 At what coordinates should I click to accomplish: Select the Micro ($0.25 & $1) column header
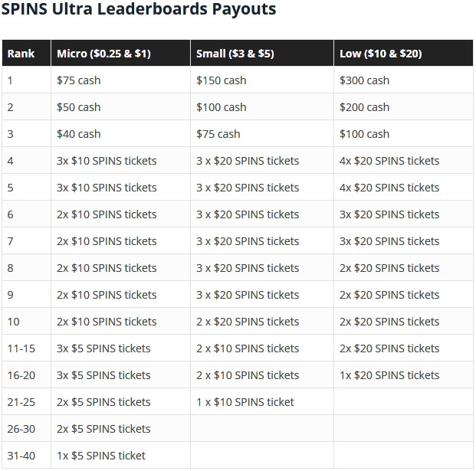coord(120,53)
